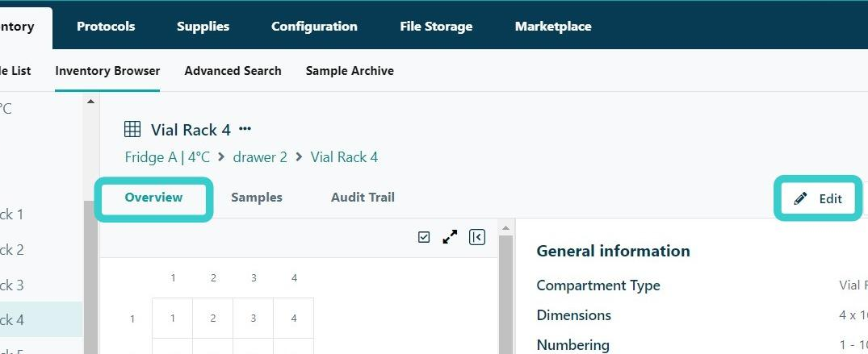Click the Numbering label
This screenshot has height=354, width=868.
point(573,346)
